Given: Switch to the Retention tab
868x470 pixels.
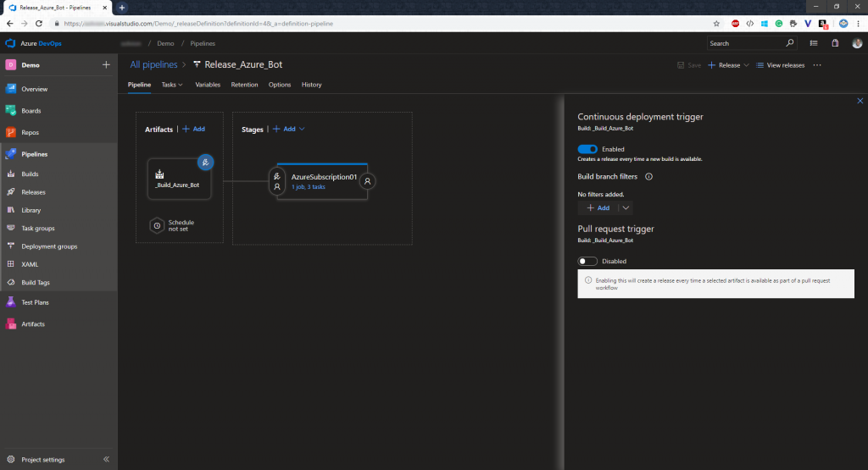Looking at the screenshot, I should coord(244,85).
